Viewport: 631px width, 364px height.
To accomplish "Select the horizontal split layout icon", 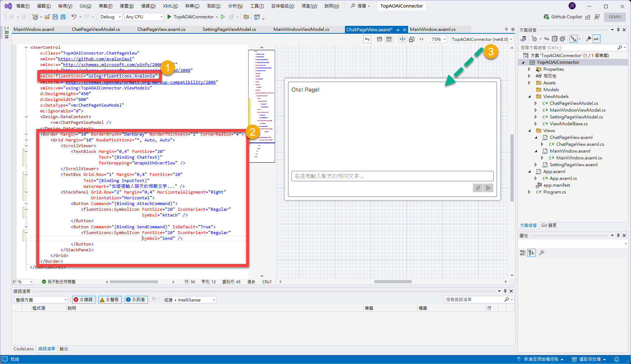I will [x=379, y=39].
